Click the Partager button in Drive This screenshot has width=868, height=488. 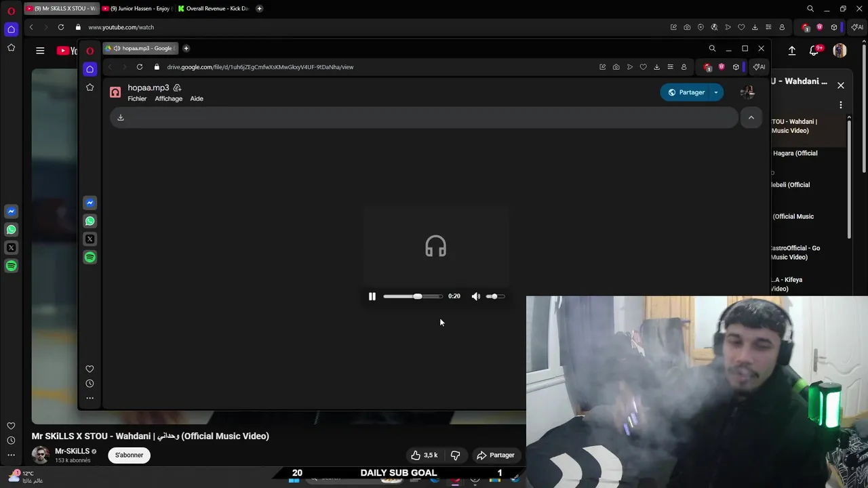686,92
